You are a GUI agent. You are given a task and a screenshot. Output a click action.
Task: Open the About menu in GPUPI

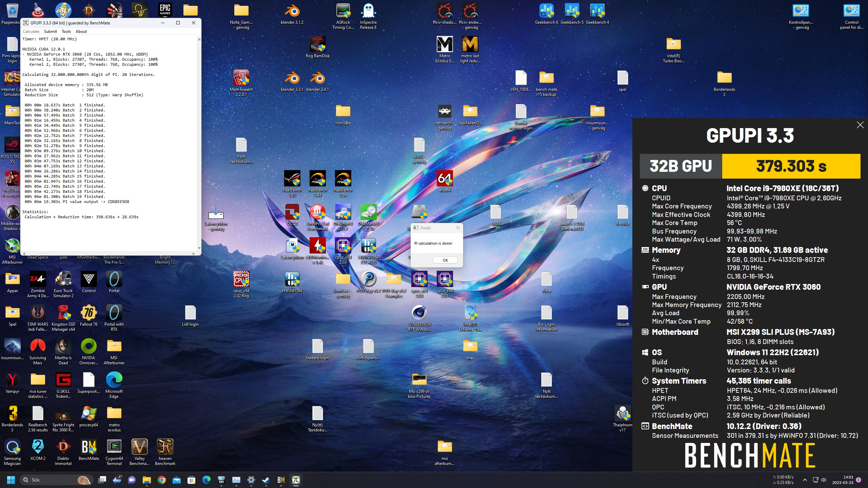tap(81, 32)
